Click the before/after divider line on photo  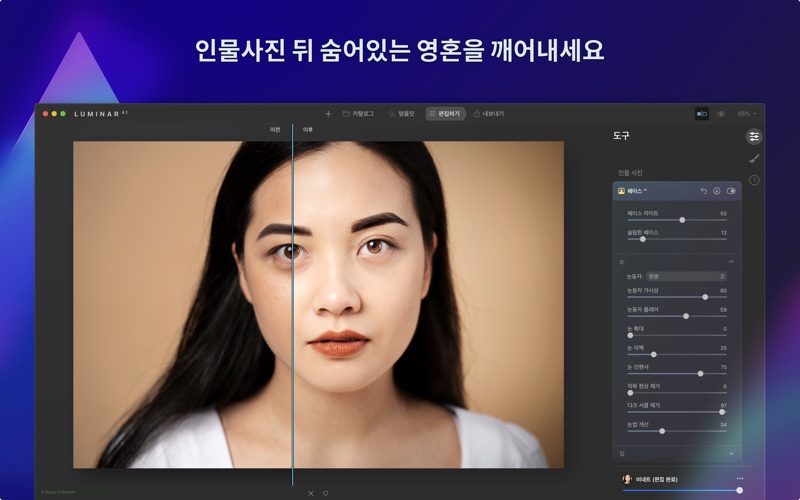point(292,304)
